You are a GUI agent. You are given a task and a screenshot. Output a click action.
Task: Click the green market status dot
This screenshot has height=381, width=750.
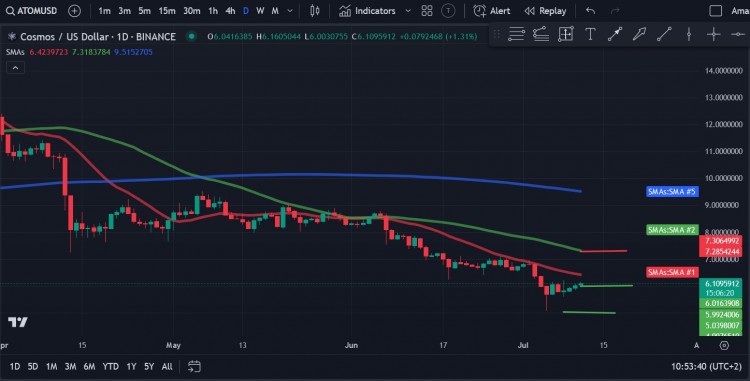pyautogui.click(x=191, y=36)
